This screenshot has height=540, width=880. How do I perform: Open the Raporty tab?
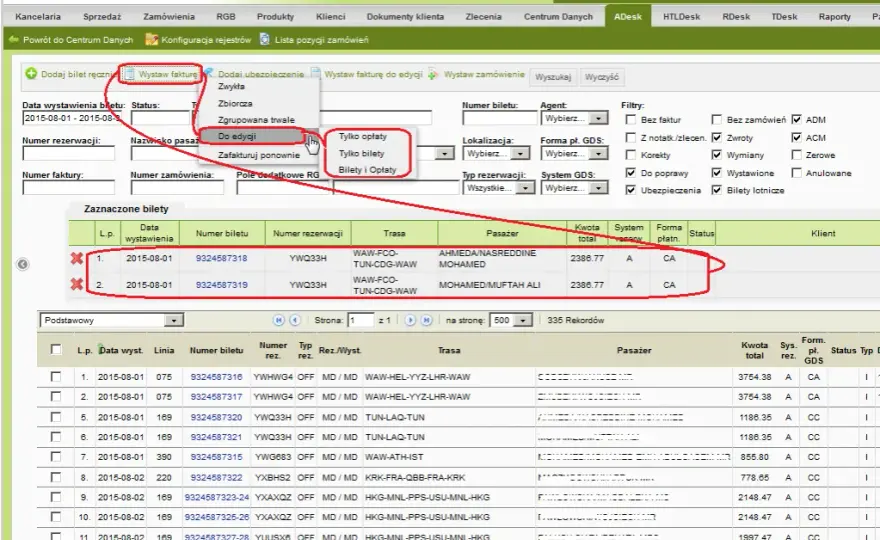(x=835, y=16)
